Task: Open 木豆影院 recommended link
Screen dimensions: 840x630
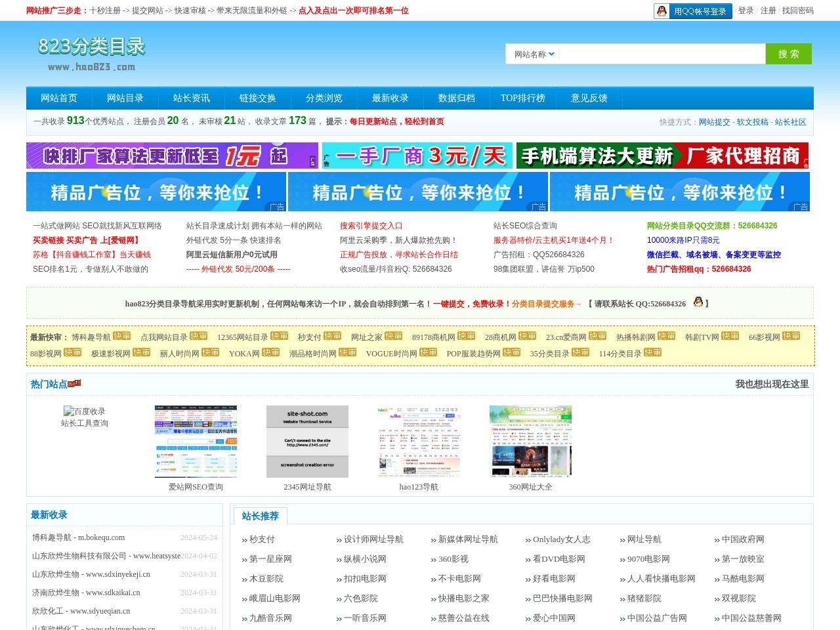Action: [x=266, y=579]
